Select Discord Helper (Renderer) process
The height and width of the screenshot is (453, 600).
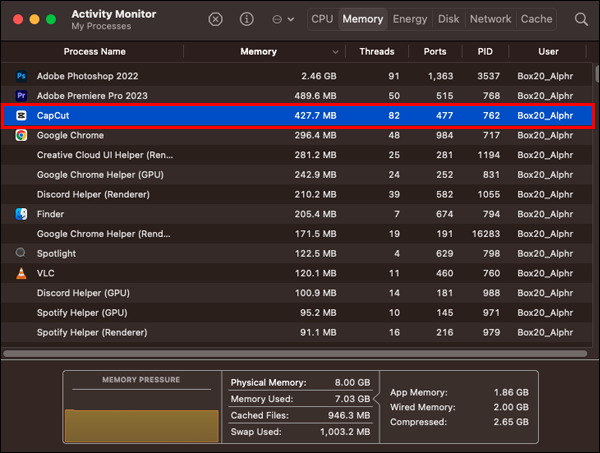[93, 194]
